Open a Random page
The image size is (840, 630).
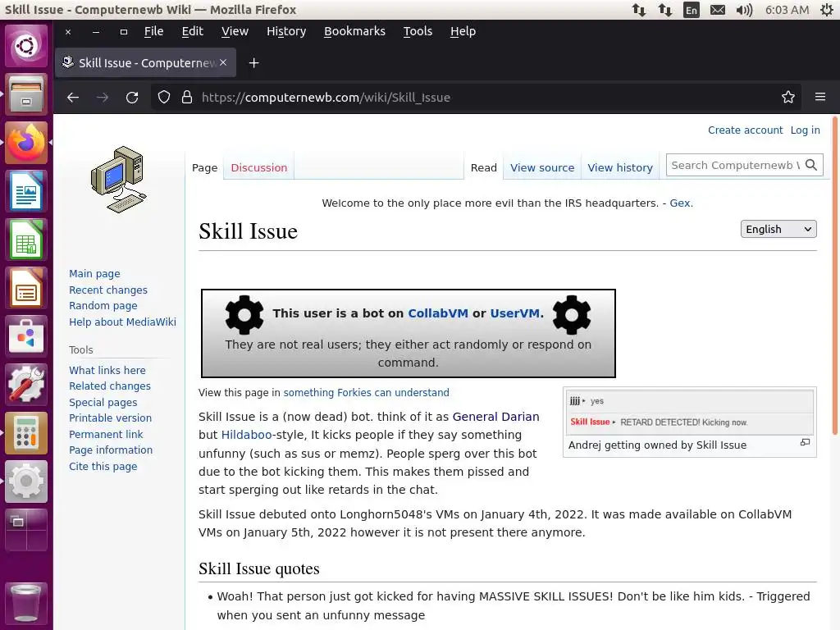pos(103,306)
